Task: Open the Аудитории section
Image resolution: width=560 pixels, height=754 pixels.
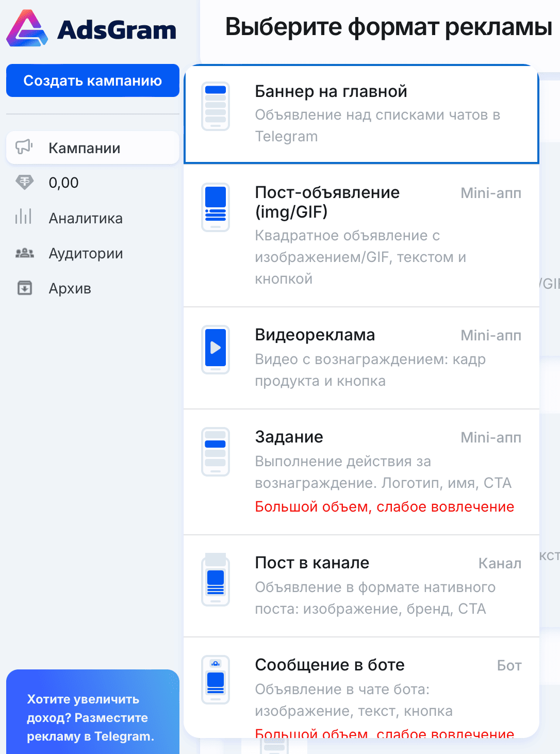Action: (86, 253)
